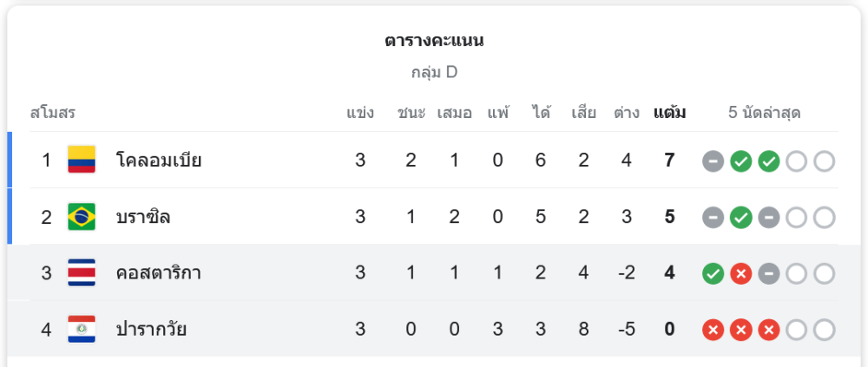
Task: Click the ตารางคะแนน table title
Action: point(434,41)
